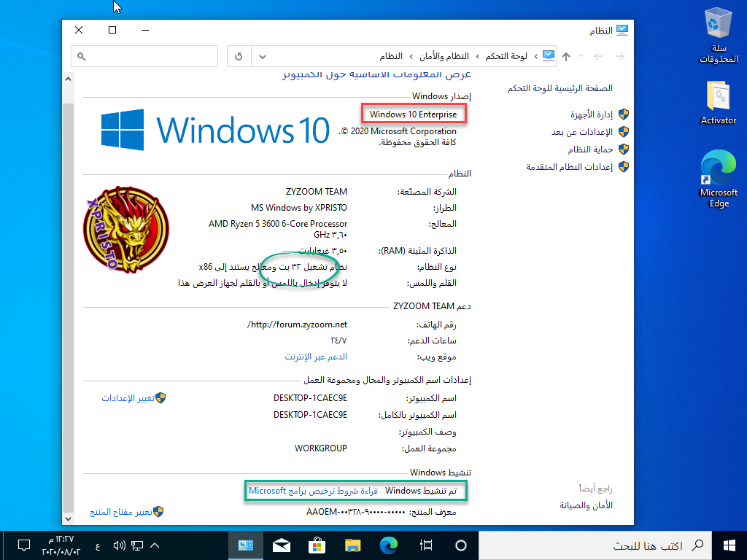This screenshot has height=560, width=747.
Task: Click the System window title bar icon
Action: (x=622, y=30)
